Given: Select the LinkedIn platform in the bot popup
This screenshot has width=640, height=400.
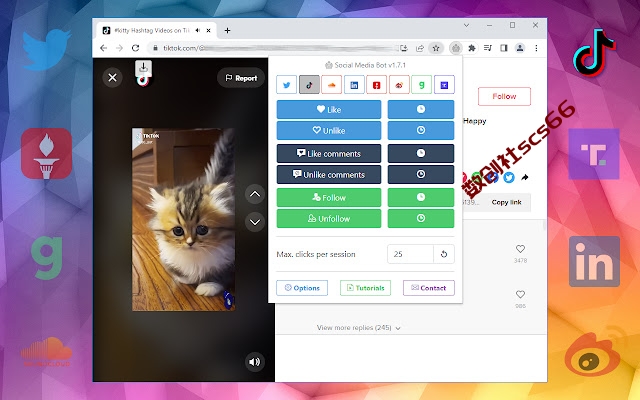Looking at the screenshot, I should (x=354, y=85).
